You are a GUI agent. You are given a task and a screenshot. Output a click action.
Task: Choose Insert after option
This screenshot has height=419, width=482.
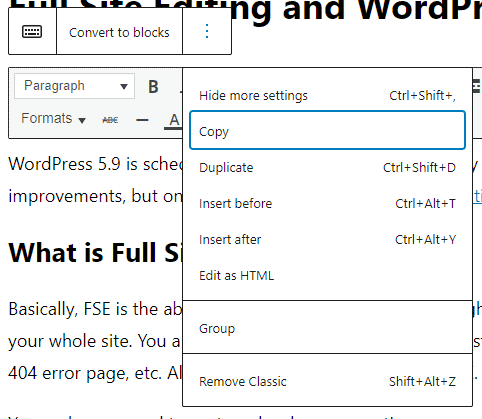coord(327,240)
